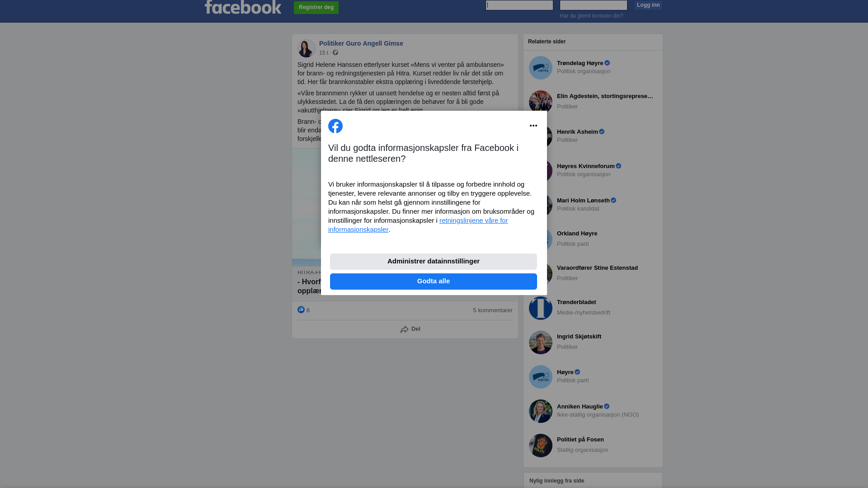
Task: Open the cookie policy link retningslinjene
Action: pos(418,225)
